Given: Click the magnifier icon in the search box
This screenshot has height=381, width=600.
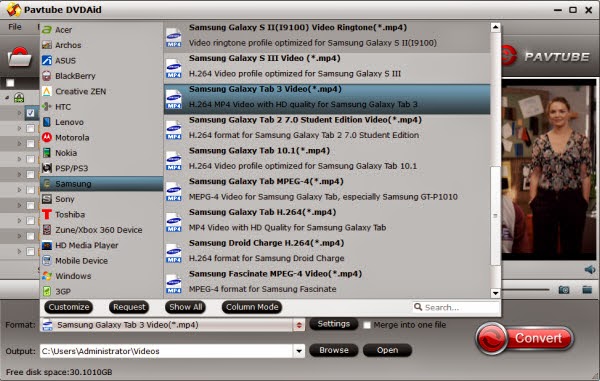Looking at the screenshot, I should pos(418,307).
